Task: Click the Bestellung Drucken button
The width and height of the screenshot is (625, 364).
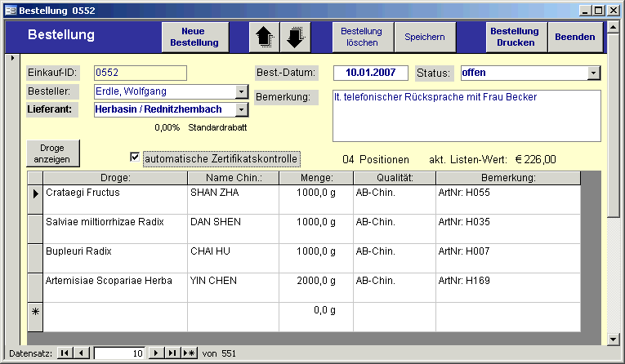Action: click(516, 37)
